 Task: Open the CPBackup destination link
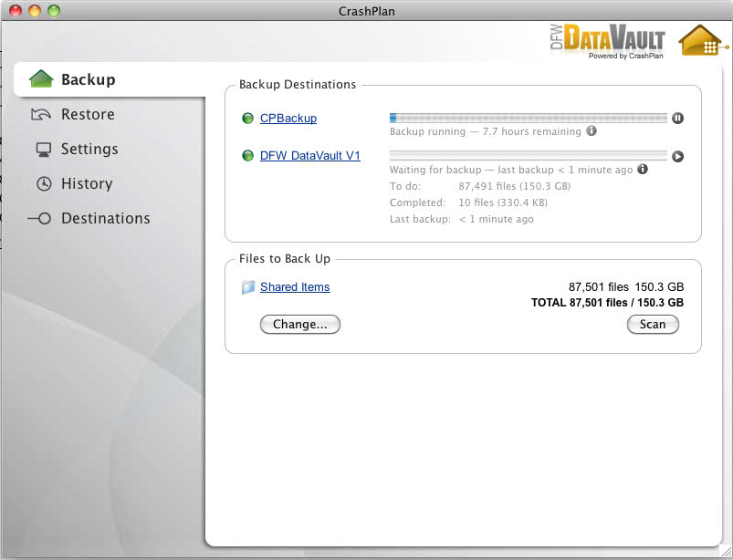(288, 119)
